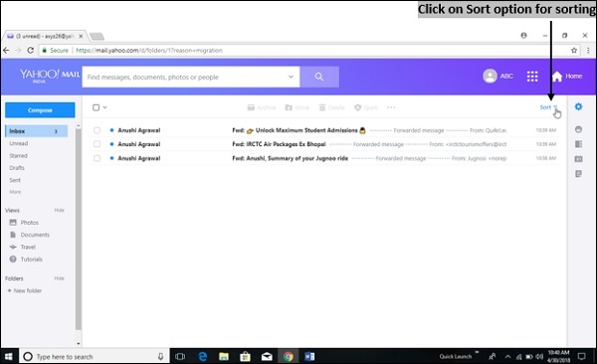Select the Unread folder
Screen dimensions: 597x364
pos(19,143)
